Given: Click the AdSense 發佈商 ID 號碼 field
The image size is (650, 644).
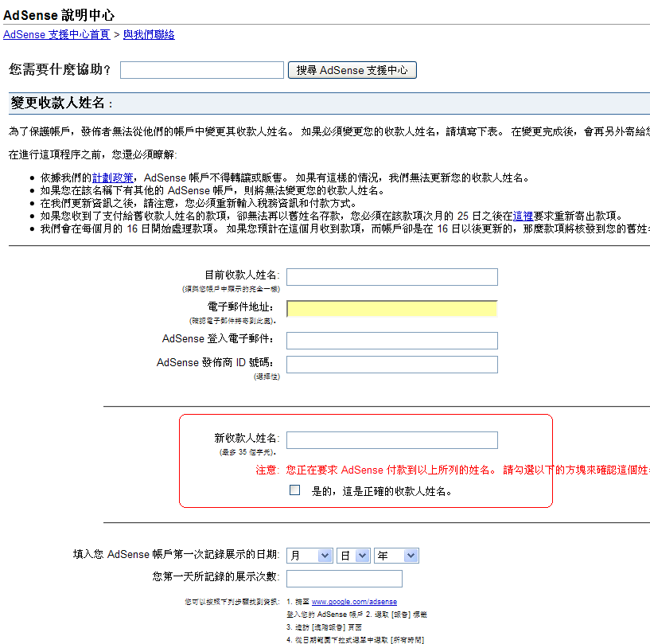Looking at the screenshot, I should coord(391,365).
